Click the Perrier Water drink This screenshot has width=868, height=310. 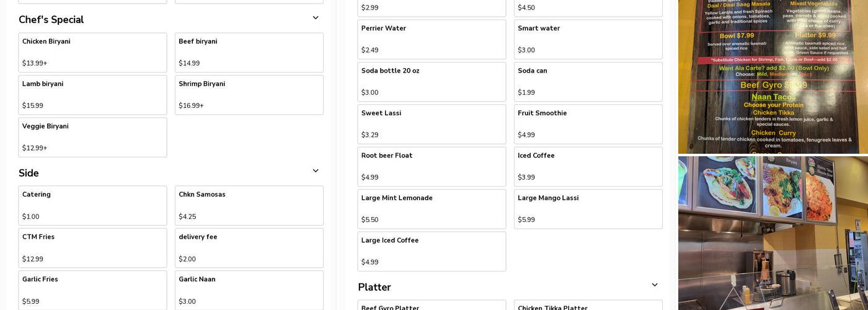(432, 39)
